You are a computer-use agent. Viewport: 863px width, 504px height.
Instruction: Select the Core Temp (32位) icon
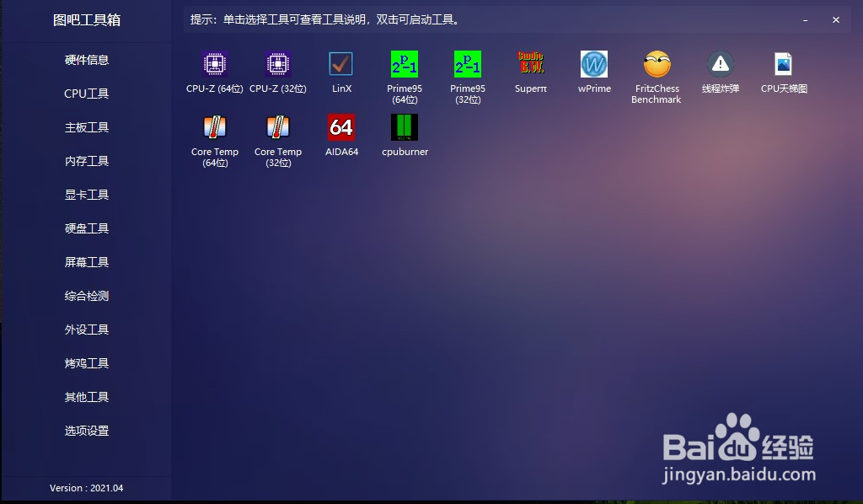(x=278, y=127)
